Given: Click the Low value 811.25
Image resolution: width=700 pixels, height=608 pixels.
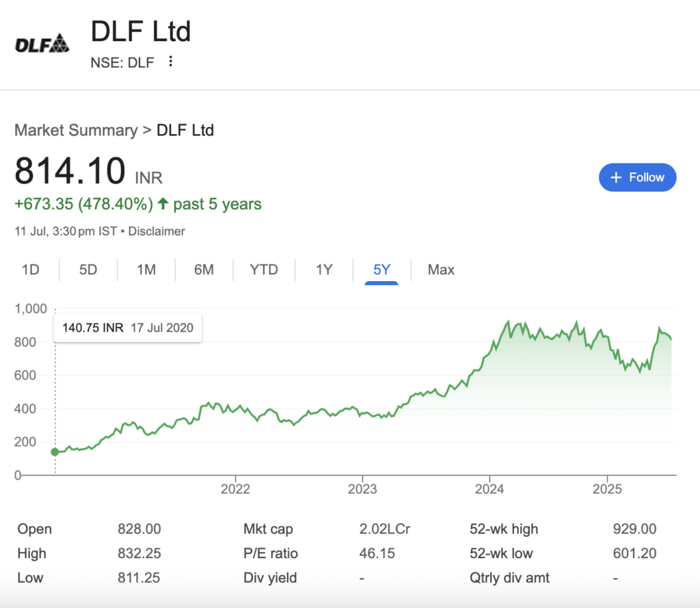Looking at the screenshot, I should coord(139,578).
